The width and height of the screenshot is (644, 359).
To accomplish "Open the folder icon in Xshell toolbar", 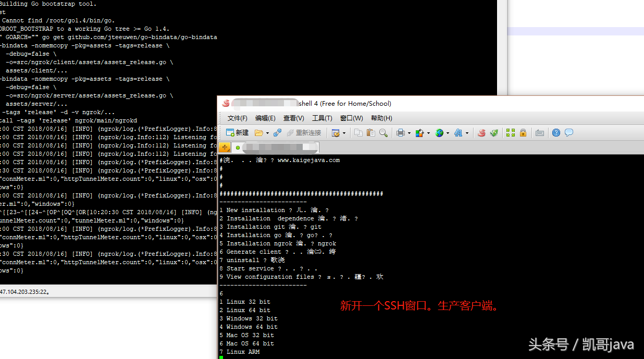I will tap(259, 133).
